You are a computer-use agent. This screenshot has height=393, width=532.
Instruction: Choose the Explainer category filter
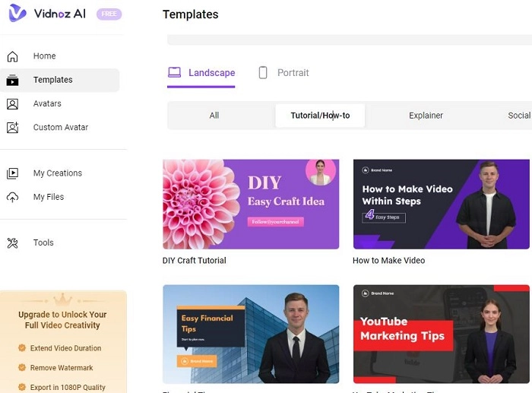426,116
